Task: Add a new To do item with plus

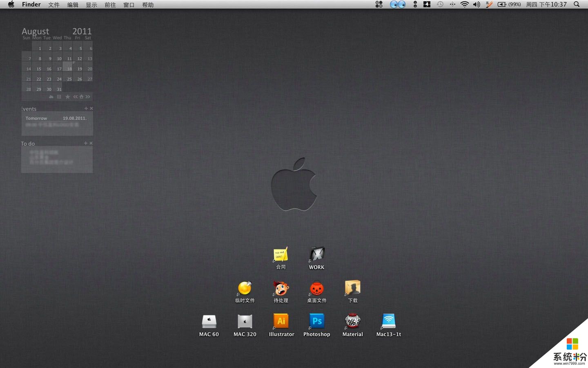Action: (x=86, y=143)
